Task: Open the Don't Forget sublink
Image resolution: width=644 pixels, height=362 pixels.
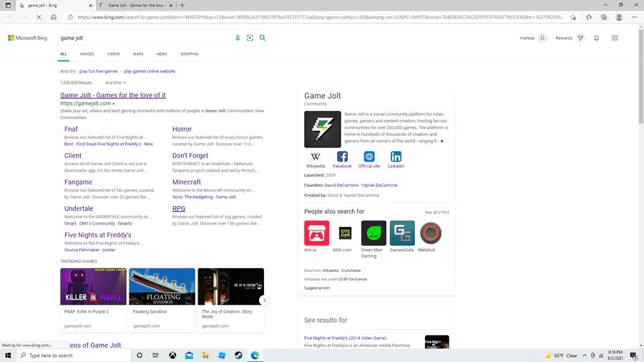Action: pos(190,155)
